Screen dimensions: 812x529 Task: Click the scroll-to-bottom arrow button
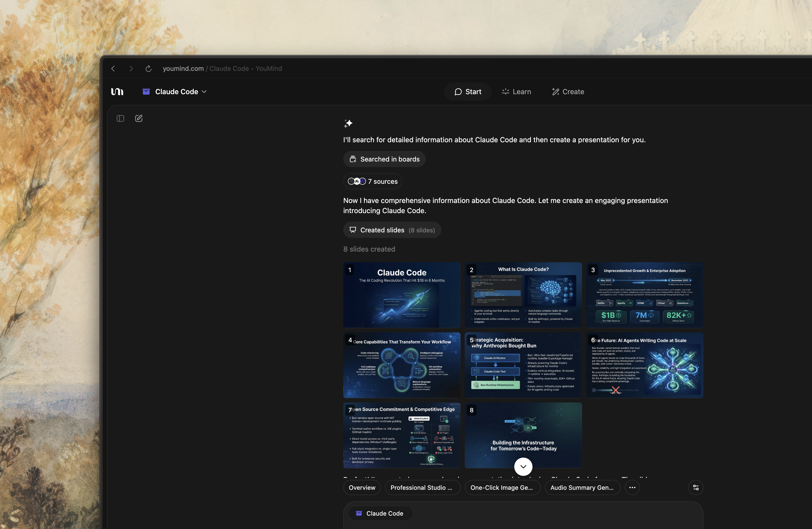click(x=523, y=466)
